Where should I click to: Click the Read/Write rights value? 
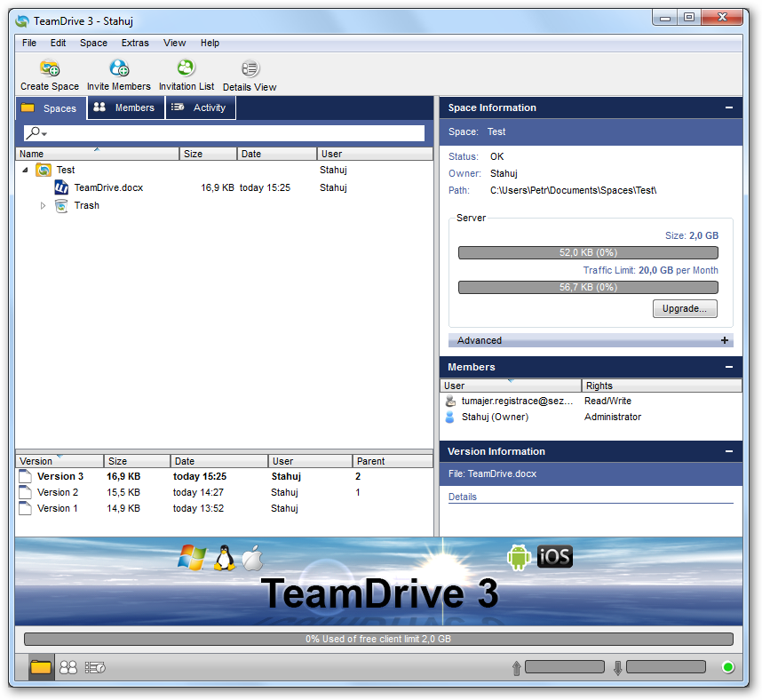[x=608, y=401]
